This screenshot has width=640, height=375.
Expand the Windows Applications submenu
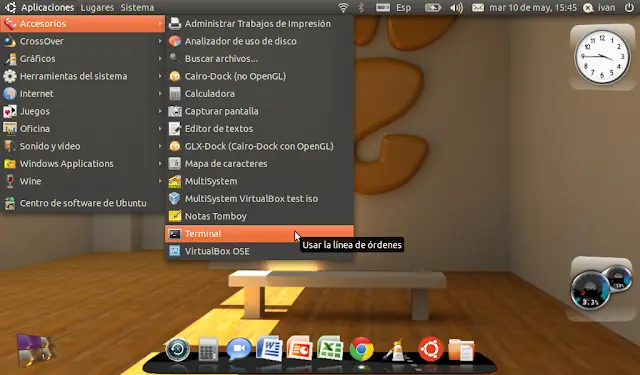[x=82, y=164]
